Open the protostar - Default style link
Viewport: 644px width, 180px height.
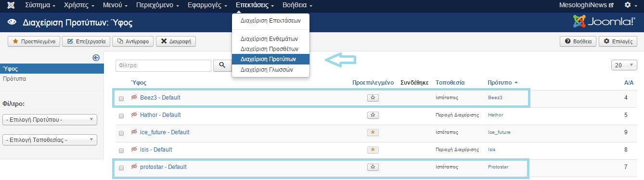tap(163, 167)
